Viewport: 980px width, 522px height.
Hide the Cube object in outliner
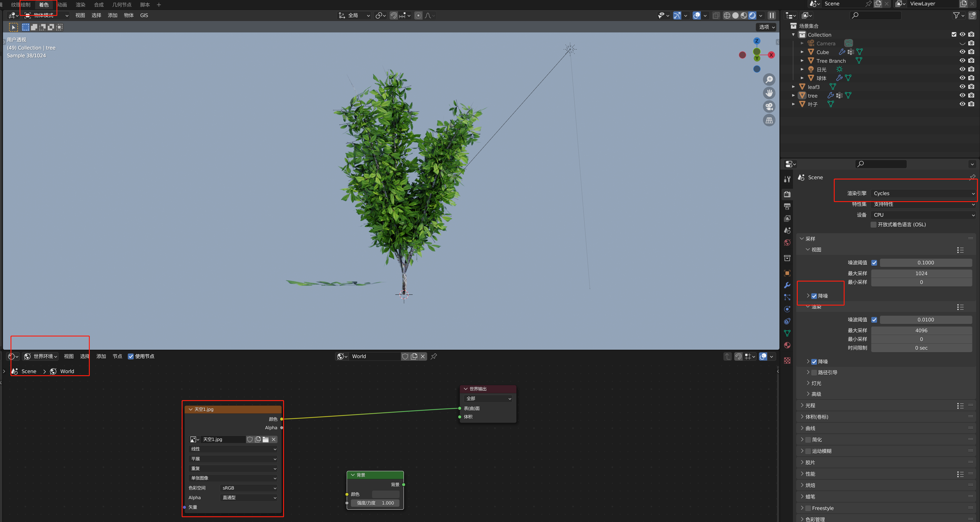coord(962,52)
